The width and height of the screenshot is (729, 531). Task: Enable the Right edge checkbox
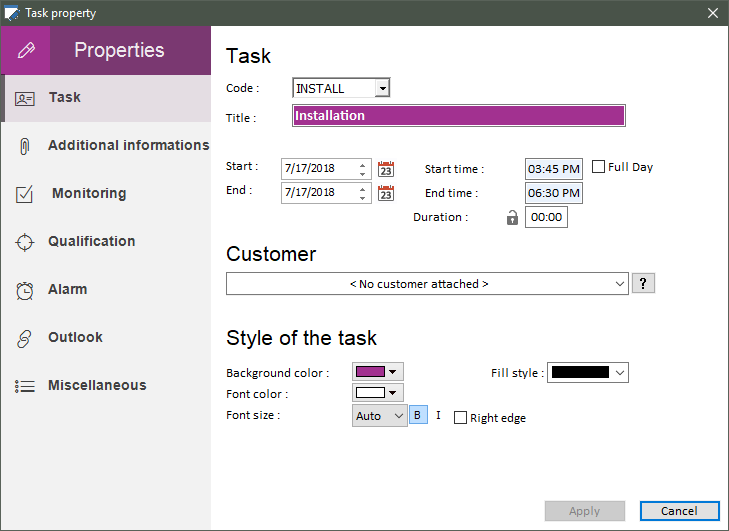[460, 418]
